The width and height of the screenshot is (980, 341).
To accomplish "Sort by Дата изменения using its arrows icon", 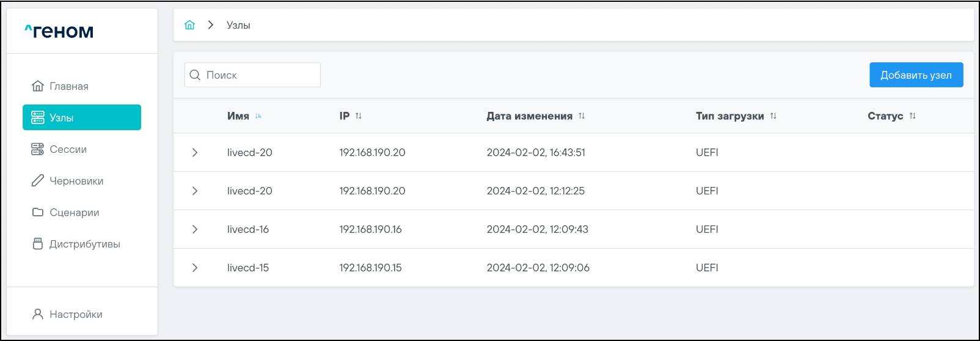I will click(582, 116).
